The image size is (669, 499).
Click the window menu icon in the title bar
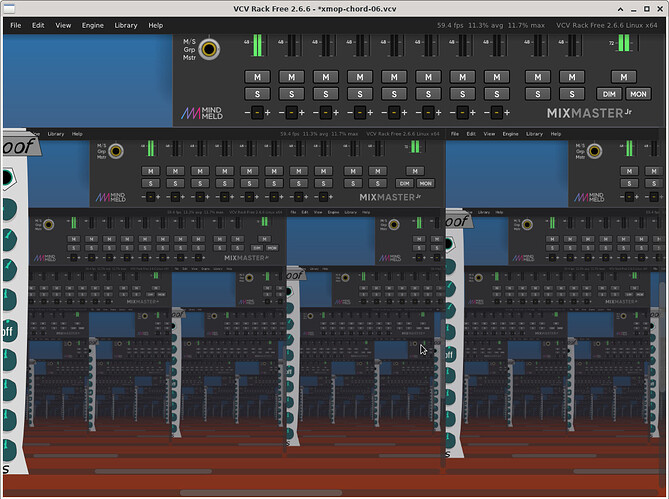[x=9, y=9]
